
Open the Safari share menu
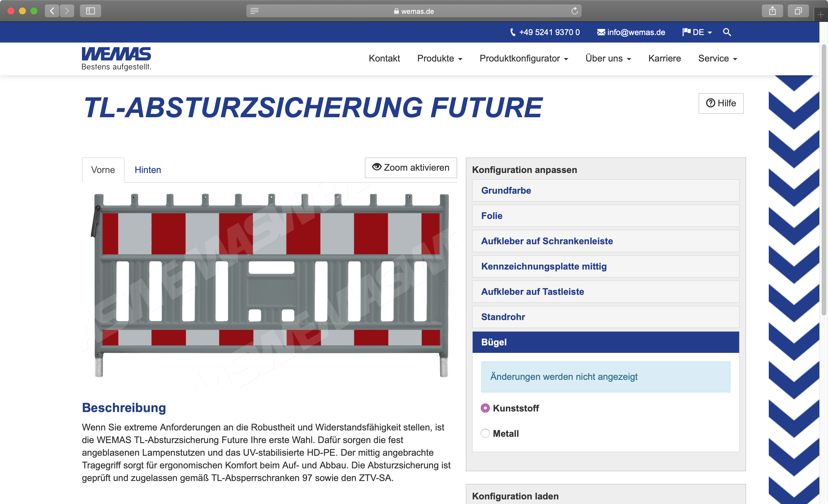click(772, 11)
